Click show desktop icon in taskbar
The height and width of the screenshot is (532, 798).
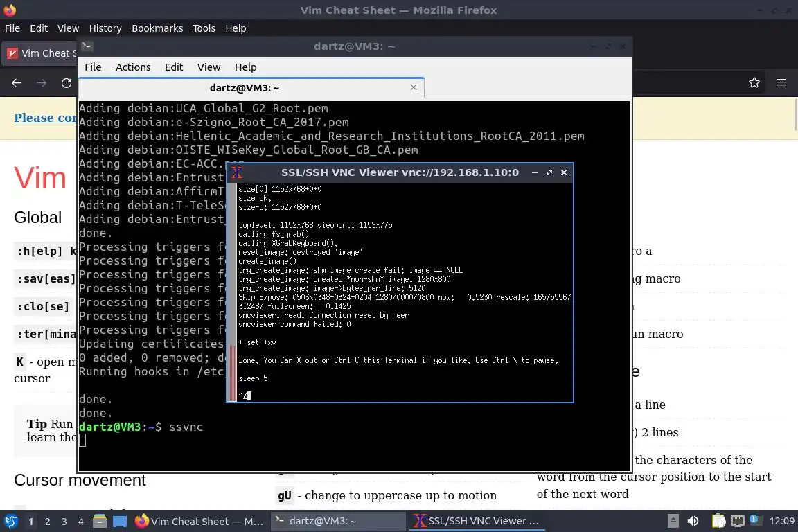(120, 522)
